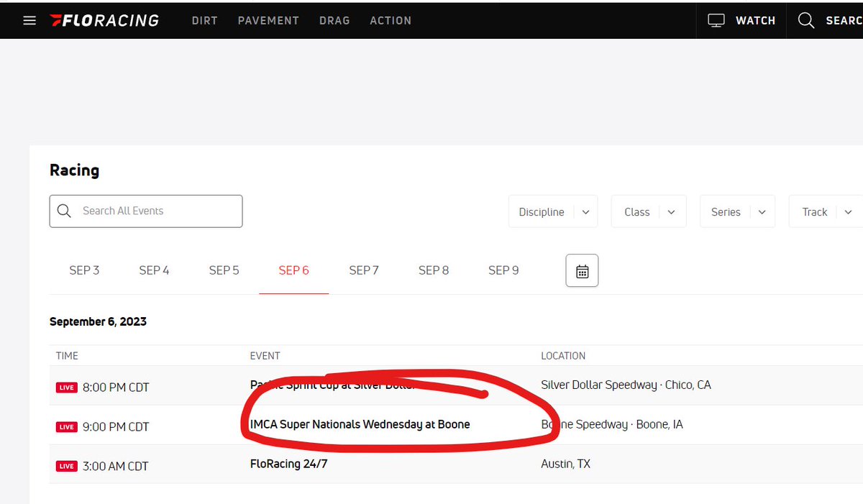This screenshot has width=863, height=504.
Task: Expand the Discipline filter dropdown
Action: point(553,211)
